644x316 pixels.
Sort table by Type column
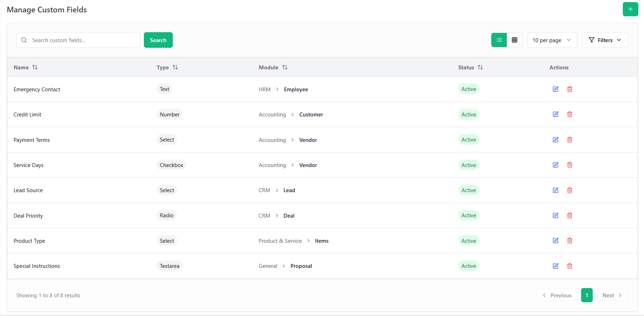click(167, 67)
